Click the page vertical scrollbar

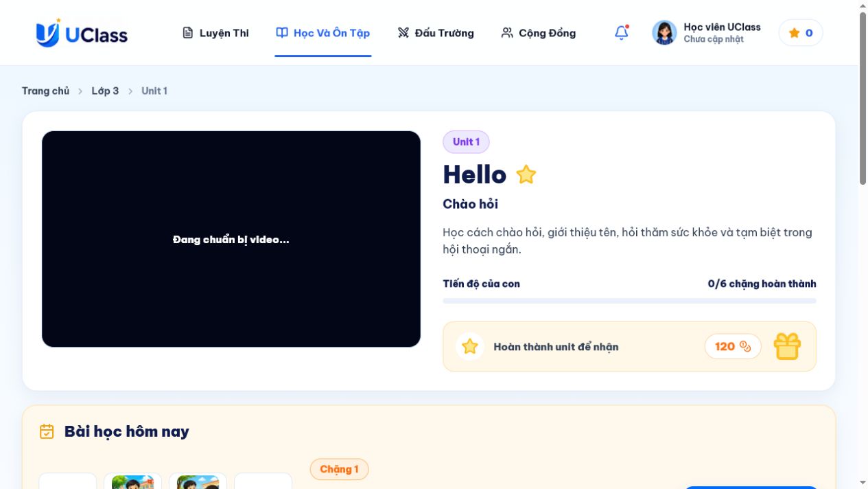tap(863, 98)
